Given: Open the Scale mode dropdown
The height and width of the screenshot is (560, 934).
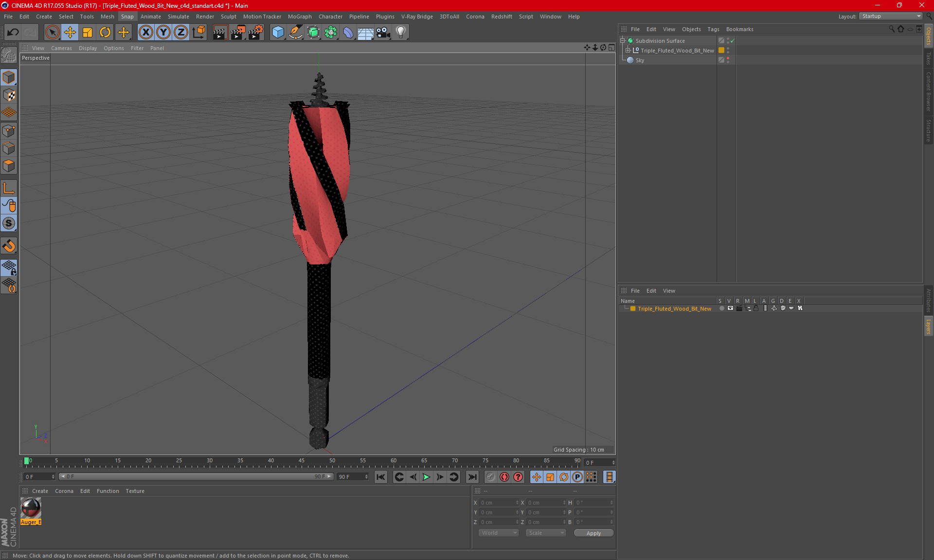Looking at the screenshot, I should pyautogui.click(x=546, y=533).
